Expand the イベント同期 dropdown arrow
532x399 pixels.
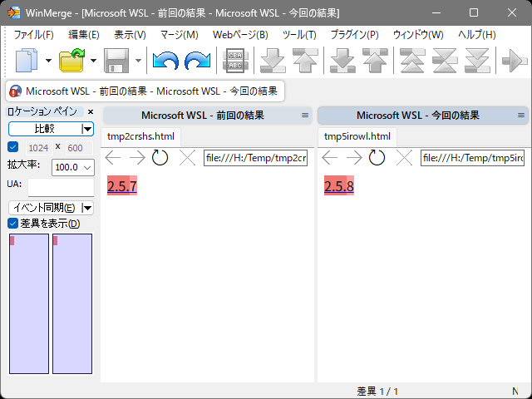87,208
